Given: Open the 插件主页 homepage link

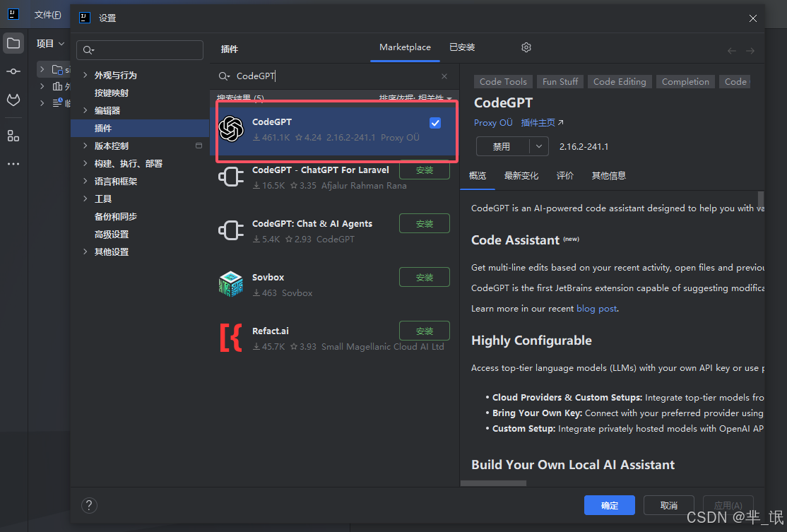Looking at the screenshot, I should pyautogui.click(x=542, y=122).
